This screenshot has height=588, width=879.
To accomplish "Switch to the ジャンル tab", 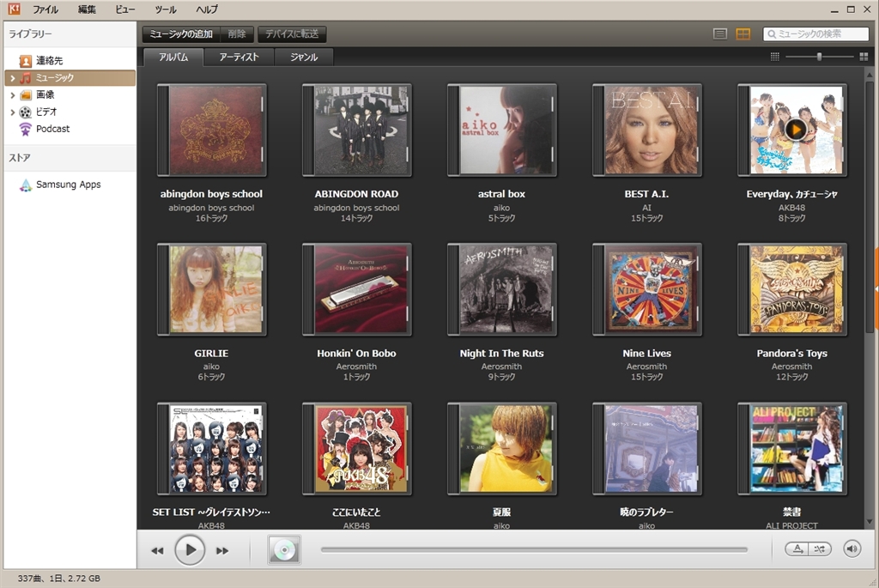I will pos(304,58).
